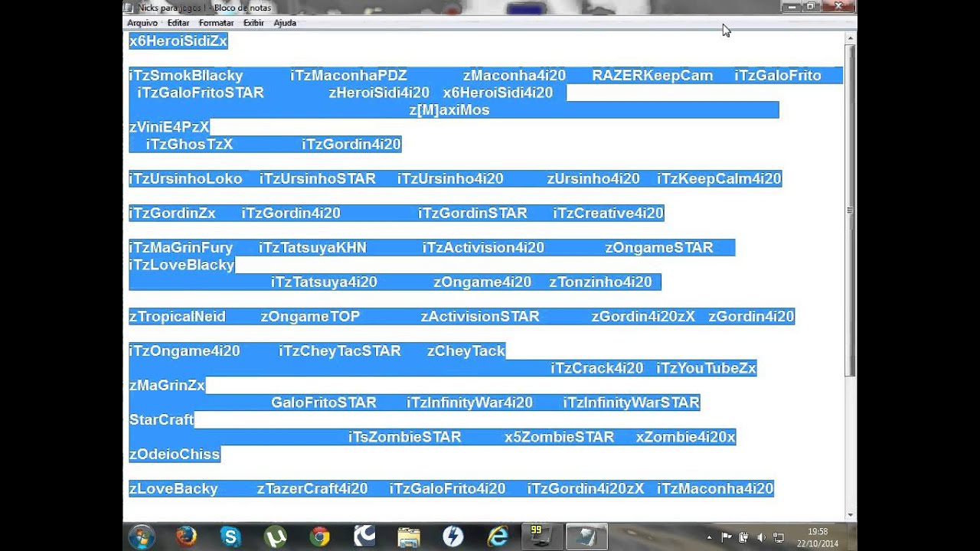This screenshot has width=980, height=551.
Task: Click the nick zTropicalNeid
Action: 177,317
